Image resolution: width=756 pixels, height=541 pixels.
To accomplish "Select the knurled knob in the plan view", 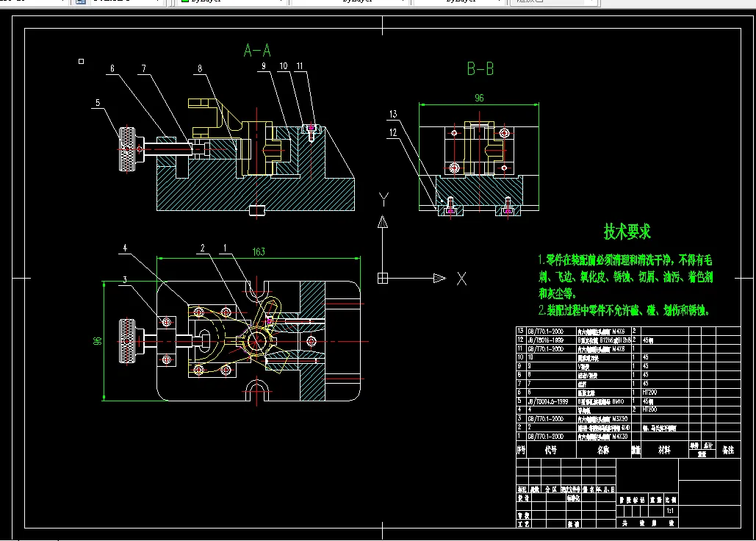I will (127, 341).
